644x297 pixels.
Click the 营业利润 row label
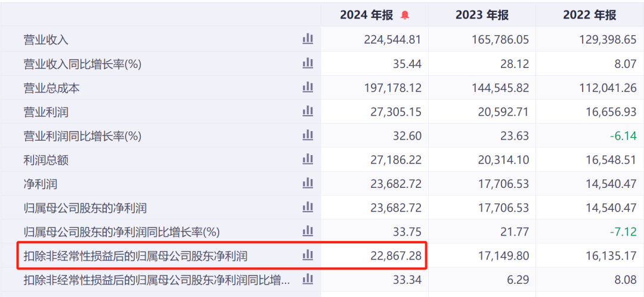pos(46,112)
